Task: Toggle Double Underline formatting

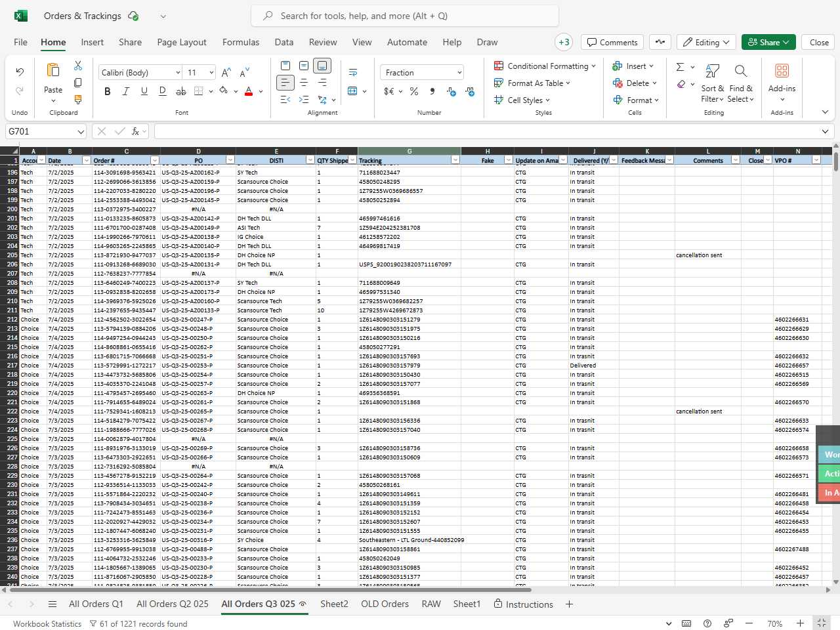Action: click(x=162, y=91)
